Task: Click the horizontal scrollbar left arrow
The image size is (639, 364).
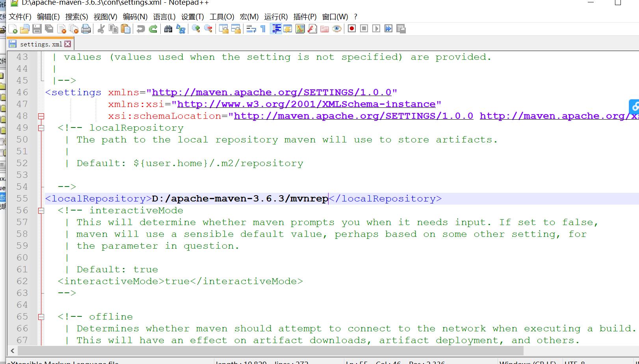Action: click(12, 351)
